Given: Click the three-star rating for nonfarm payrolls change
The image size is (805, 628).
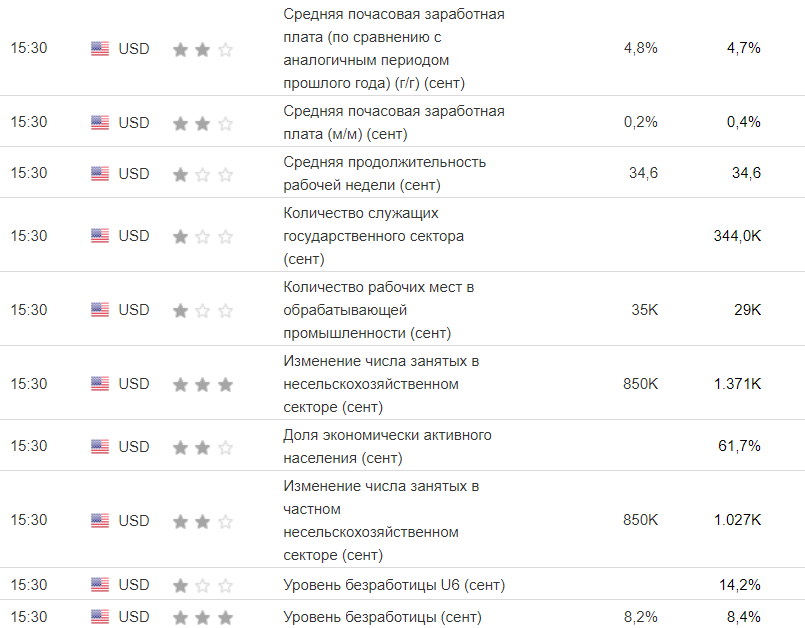Looking at the screenshot, I should click(203, 384).
